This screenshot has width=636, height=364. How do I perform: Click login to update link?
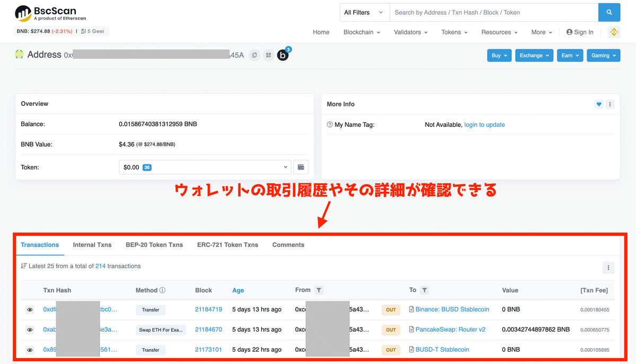[x=484, y=125]
